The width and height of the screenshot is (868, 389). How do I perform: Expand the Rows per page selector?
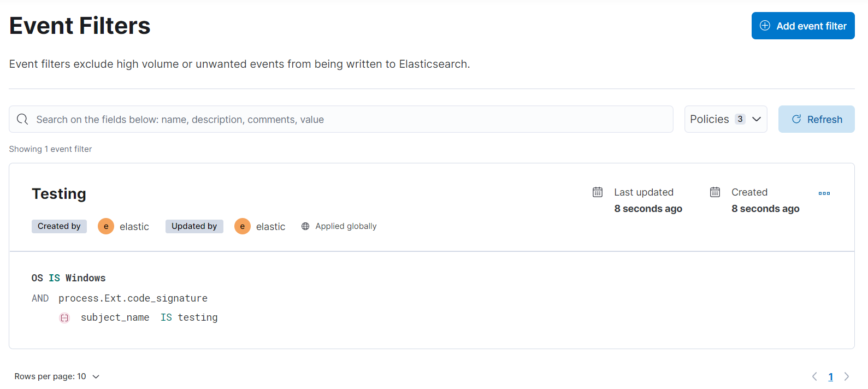(57, 376)
